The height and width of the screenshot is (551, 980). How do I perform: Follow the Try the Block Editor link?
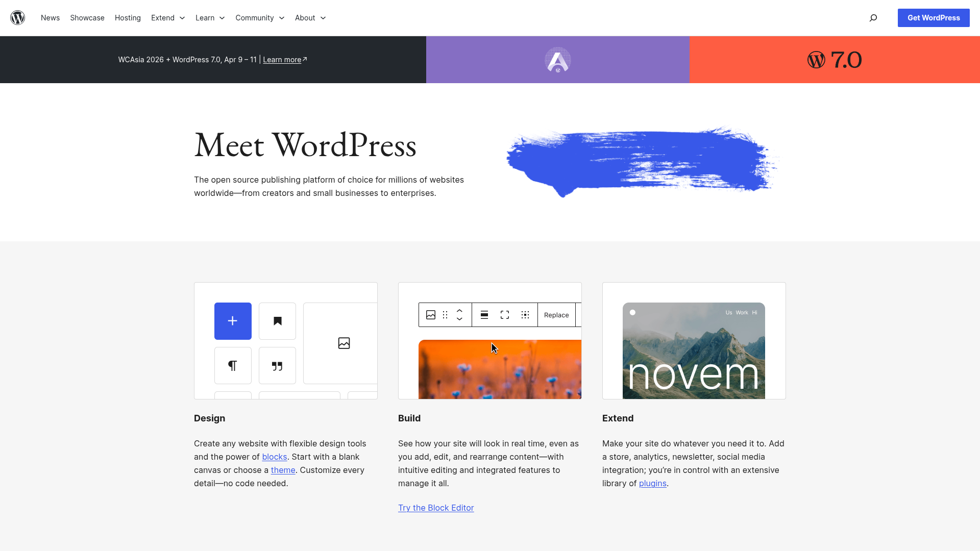[435, 508]
